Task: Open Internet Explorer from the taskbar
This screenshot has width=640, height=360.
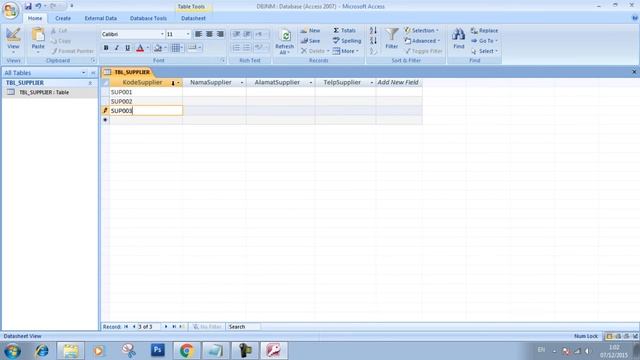Action: pyautogui.click(x=42, y=351)
